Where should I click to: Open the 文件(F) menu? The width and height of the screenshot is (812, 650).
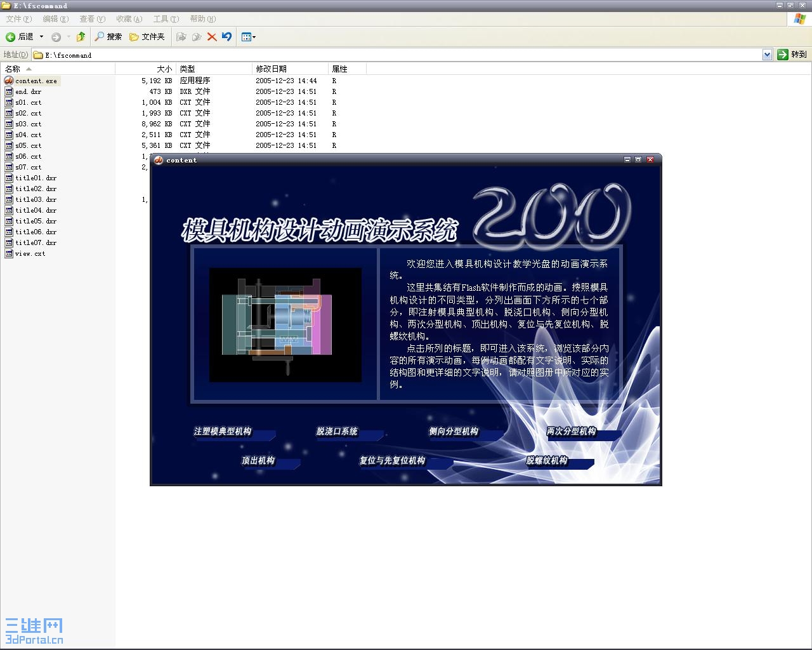pos(16,18)
